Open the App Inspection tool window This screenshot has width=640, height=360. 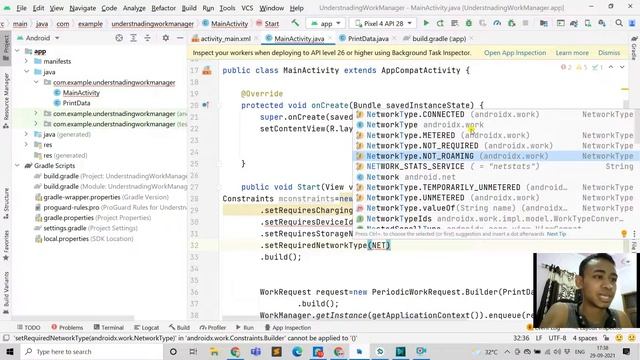click(288, 327)
